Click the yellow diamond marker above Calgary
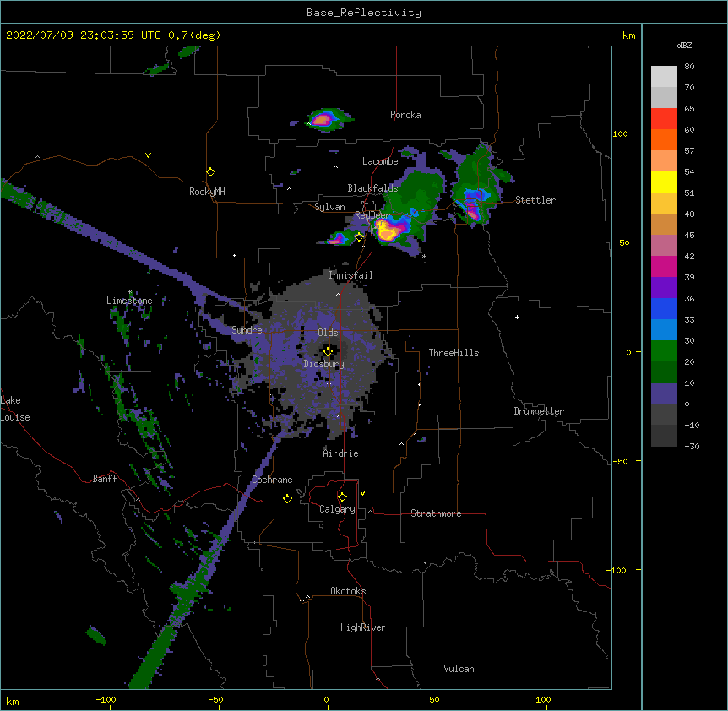The width and height of the screenshot is (728, 711). (342, 497)
